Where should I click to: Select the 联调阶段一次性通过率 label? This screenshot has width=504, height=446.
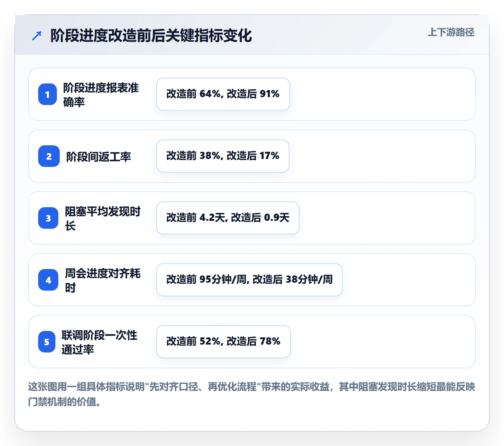pyautogui.click(x=99, y=342)
